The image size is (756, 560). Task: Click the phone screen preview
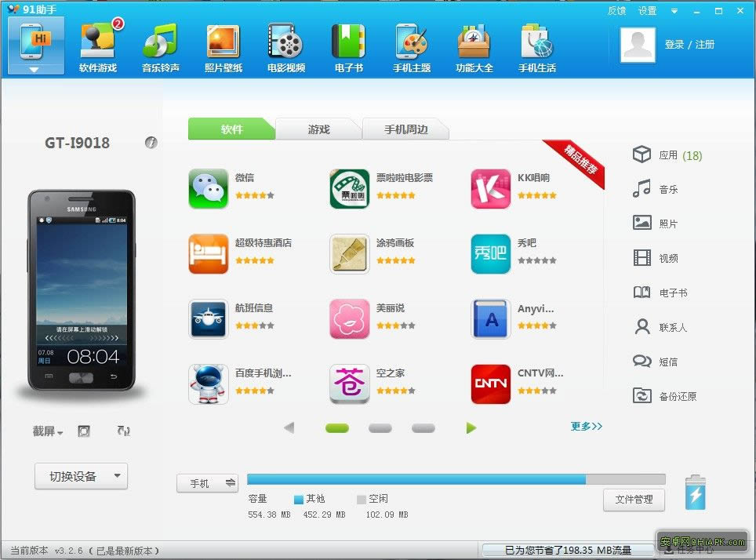coord(82,293)
